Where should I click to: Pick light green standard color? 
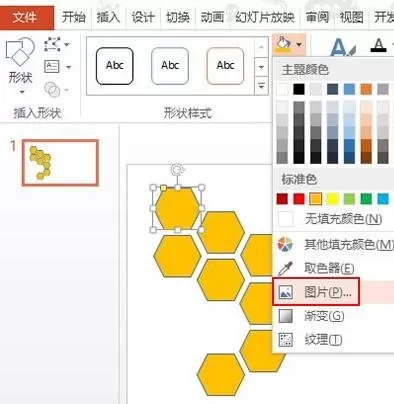coord(349,199)
